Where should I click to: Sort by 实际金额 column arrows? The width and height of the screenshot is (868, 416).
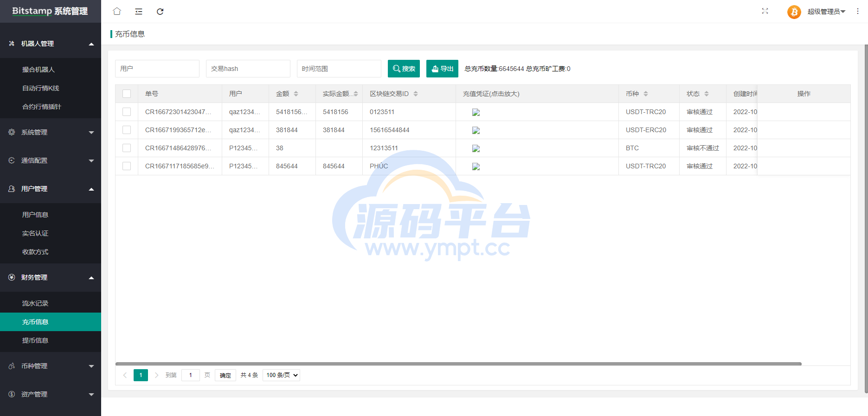356,94
